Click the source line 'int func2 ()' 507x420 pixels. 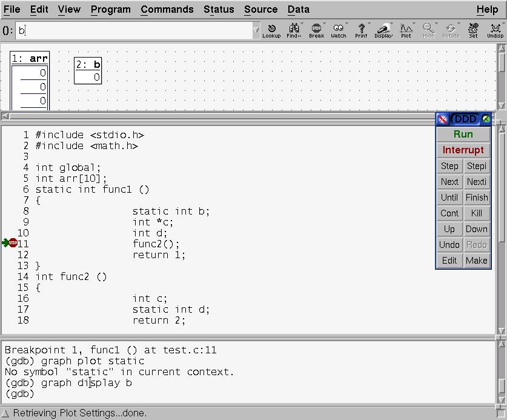(x=71, y=276)
